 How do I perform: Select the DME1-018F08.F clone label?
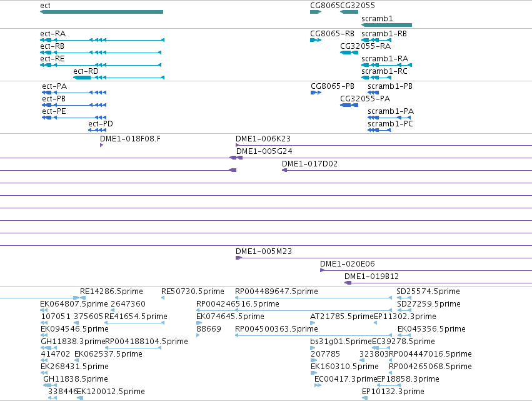[x=130, y=139]
